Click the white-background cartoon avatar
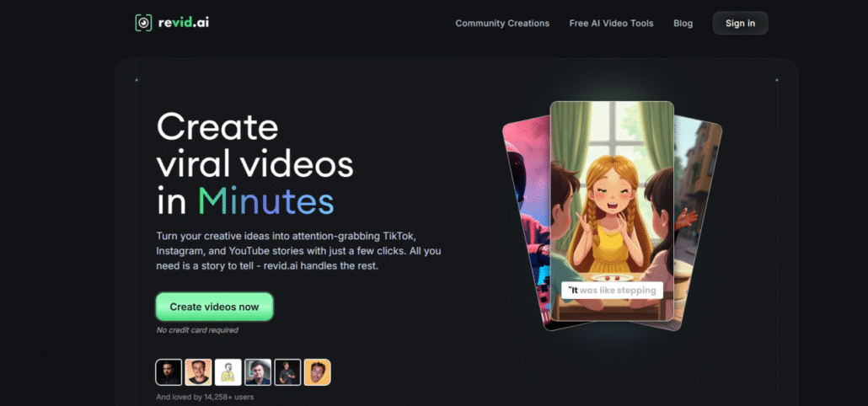 pos(228,372)
